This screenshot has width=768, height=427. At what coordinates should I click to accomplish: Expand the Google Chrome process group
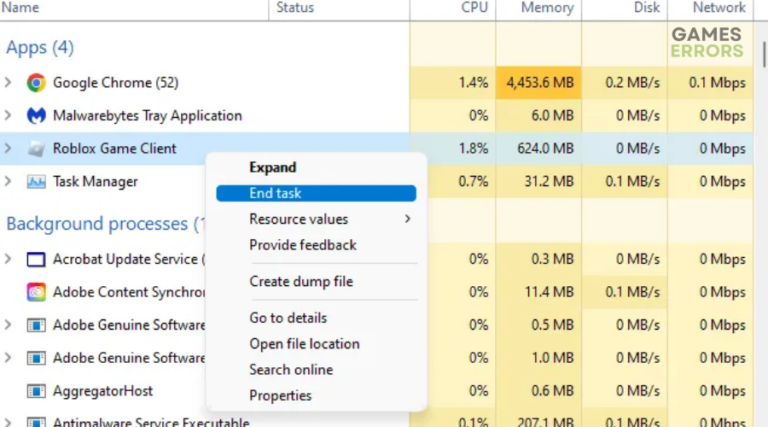(x=9, y=83)
